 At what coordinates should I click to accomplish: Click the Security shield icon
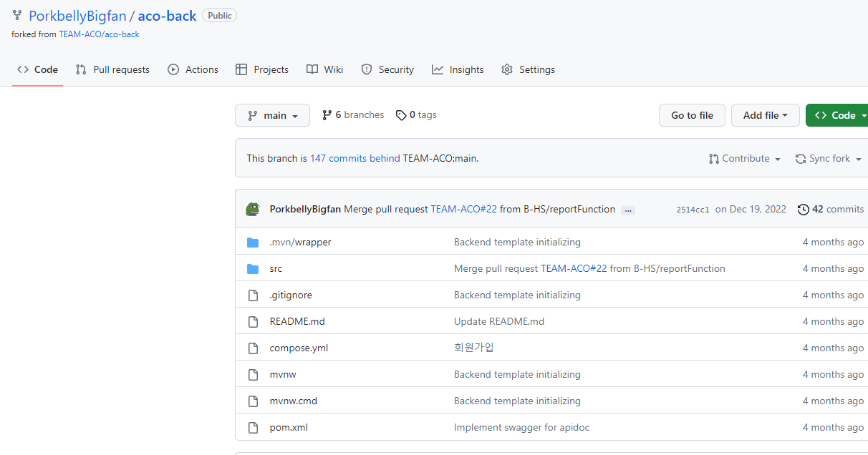coord(367,69)
